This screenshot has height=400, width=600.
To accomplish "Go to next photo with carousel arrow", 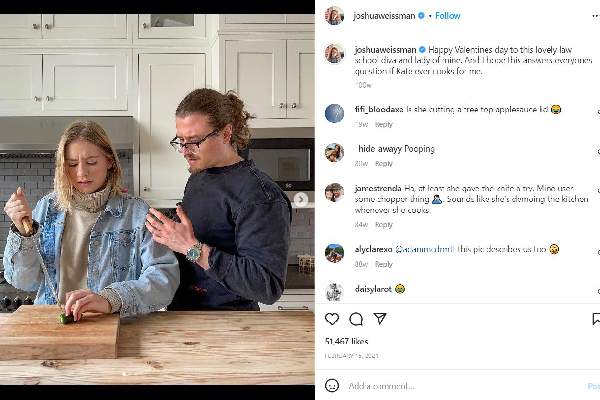I will pos(301,199).
